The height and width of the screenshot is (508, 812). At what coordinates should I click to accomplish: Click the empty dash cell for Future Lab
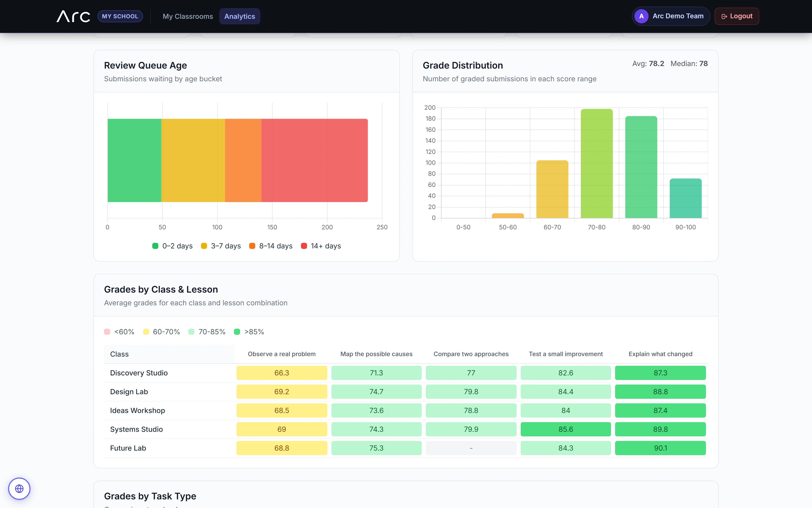(471, 448)
